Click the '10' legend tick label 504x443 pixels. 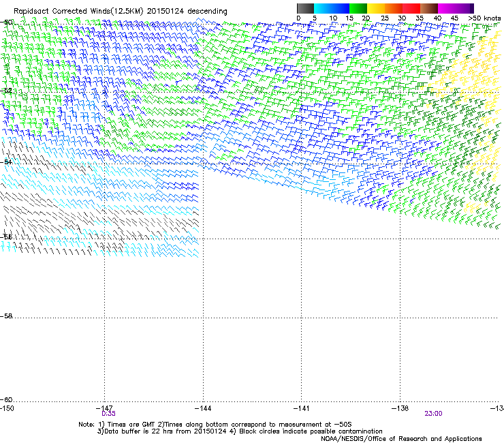(x=333, y=18)
